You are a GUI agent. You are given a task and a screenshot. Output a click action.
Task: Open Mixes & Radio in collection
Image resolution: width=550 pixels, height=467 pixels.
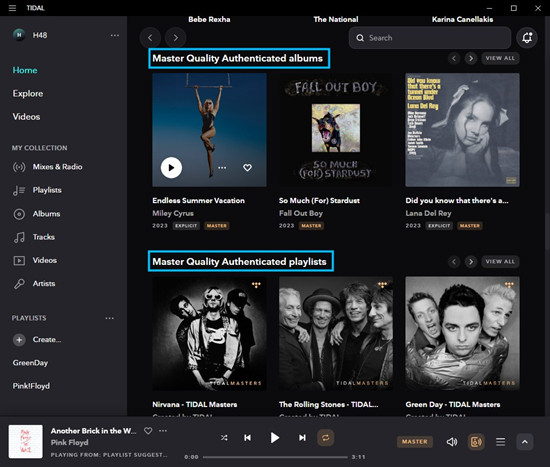[47, 167]
